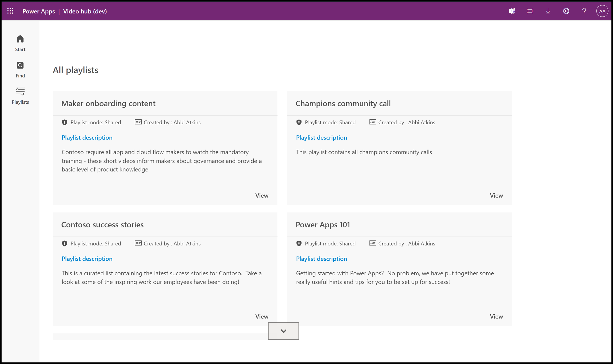
Task: Click user account avatar icon
Action: point(602,11)
